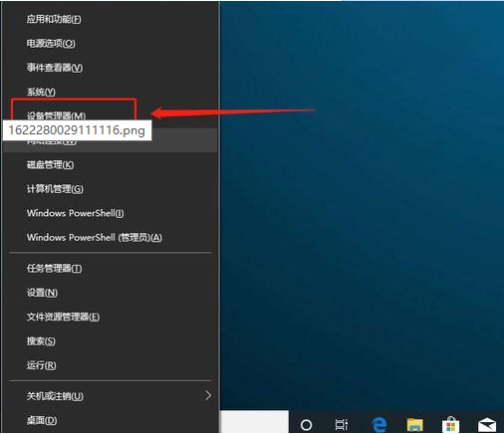Image resolution: width=504 pixels, height=434 pixels.
Task: Launch Microsoft Edge from the taskbar
Action: [379, 424]
